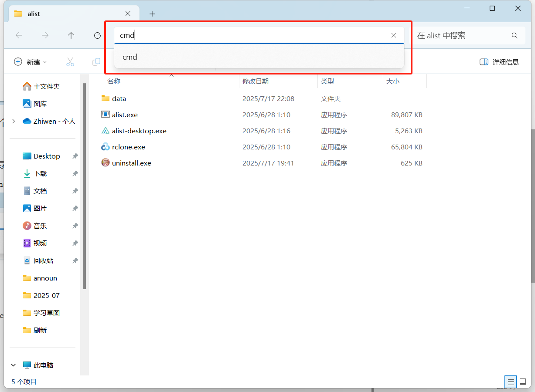Unpin 回收站 using its pin icon
The width and height of the screenshot is (535, 392).
click(75, 260)
